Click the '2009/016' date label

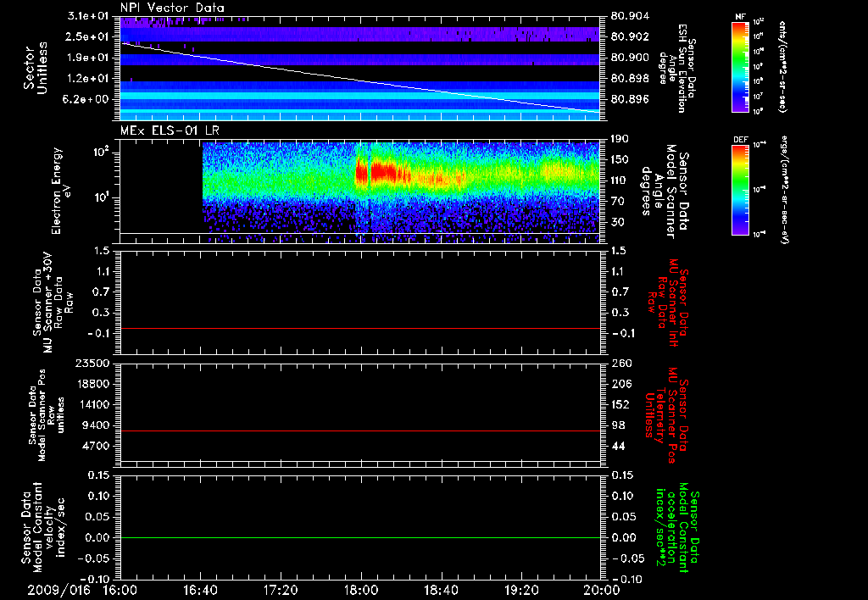pyautogui.click(x=59, y=591)
